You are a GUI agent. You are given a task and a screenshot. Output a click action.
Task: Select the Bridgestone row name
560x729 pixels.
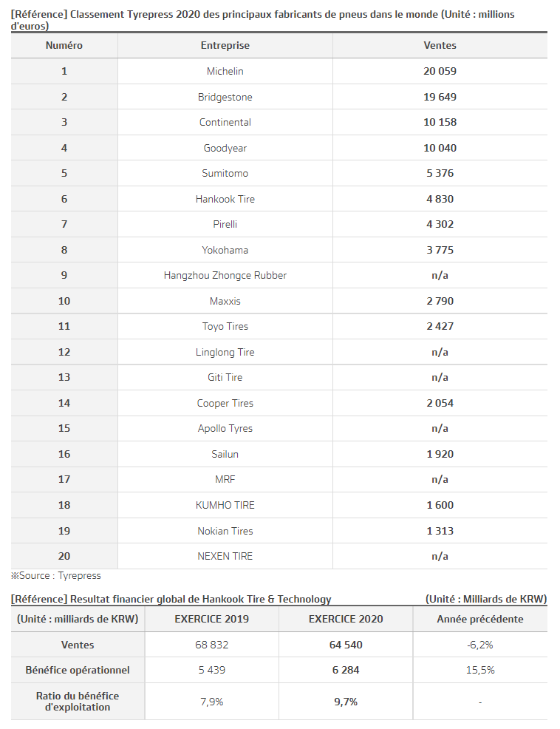coord(225,97)
